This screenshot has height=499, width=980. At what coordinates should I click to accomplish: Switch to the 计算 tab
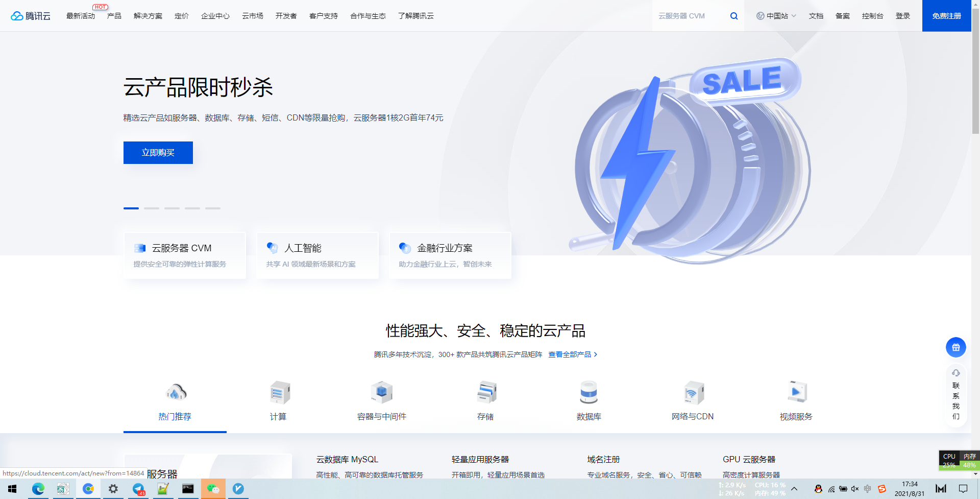pos(278,416)
